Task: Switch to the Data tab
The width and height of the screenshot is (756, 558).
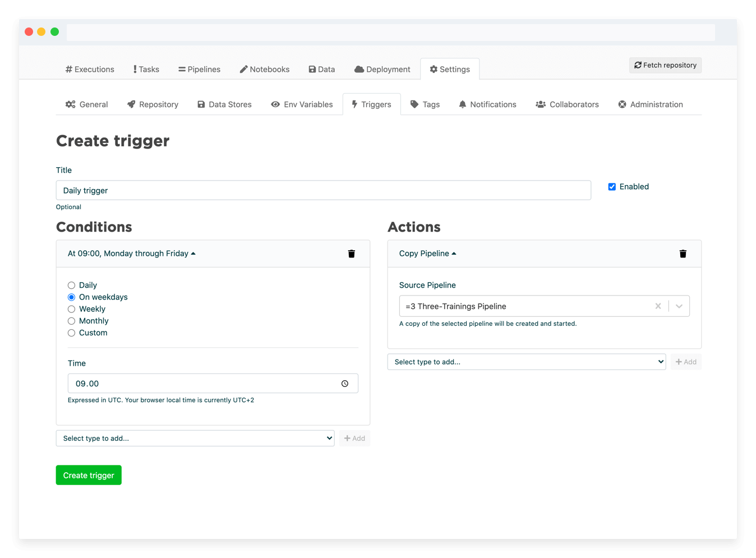Action: (x=322, y=70)
